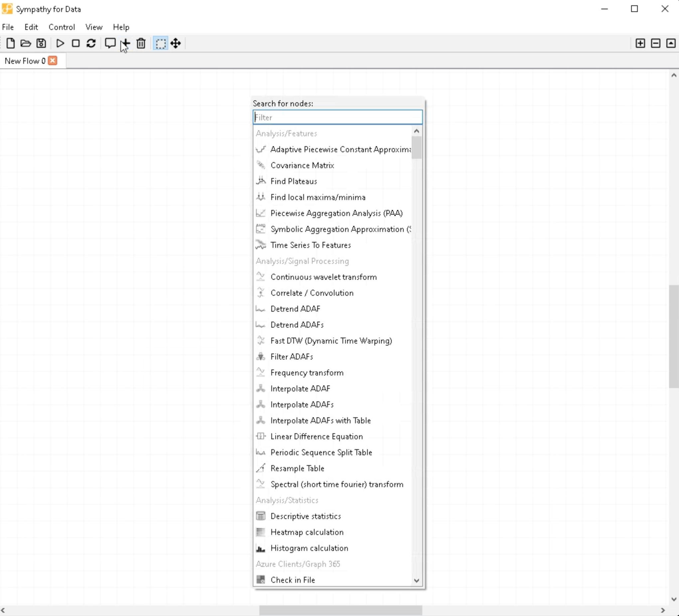Screen dimensions: 679x616
Task: Click the Zoom out minus icon
Action: point(655,44)
